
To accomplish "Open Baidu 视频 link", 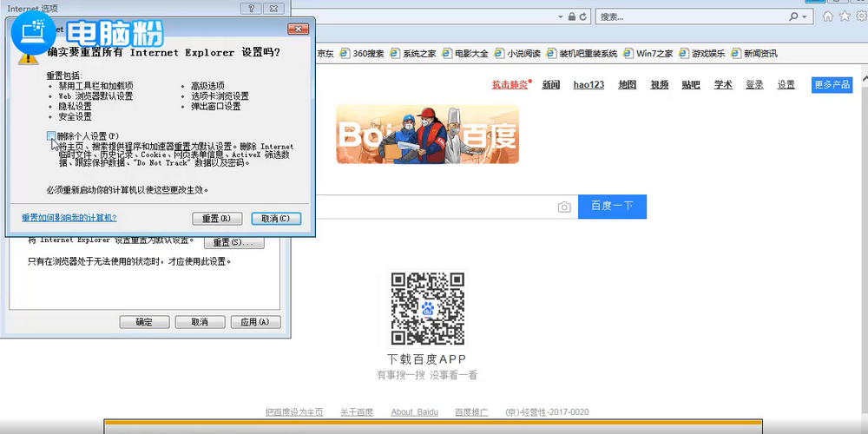I will click(660, 85).
